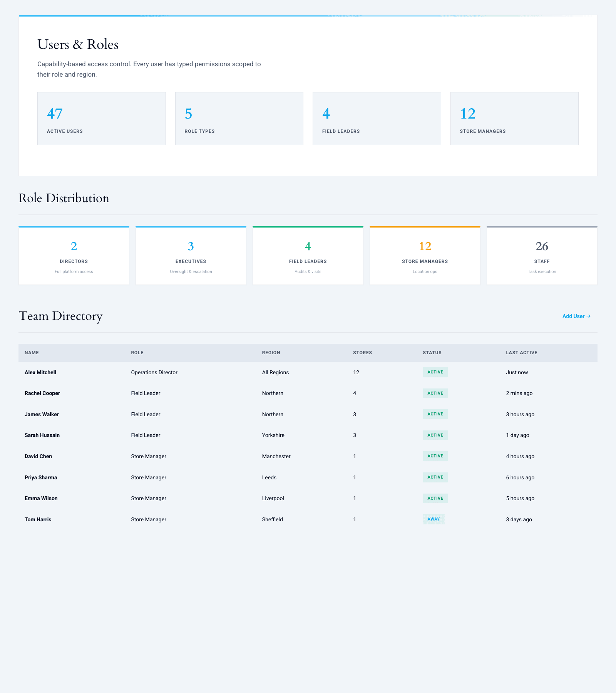616x693 pixels.
Task: Click Emma Wilson's Active status badge
Action: [435, 498]
